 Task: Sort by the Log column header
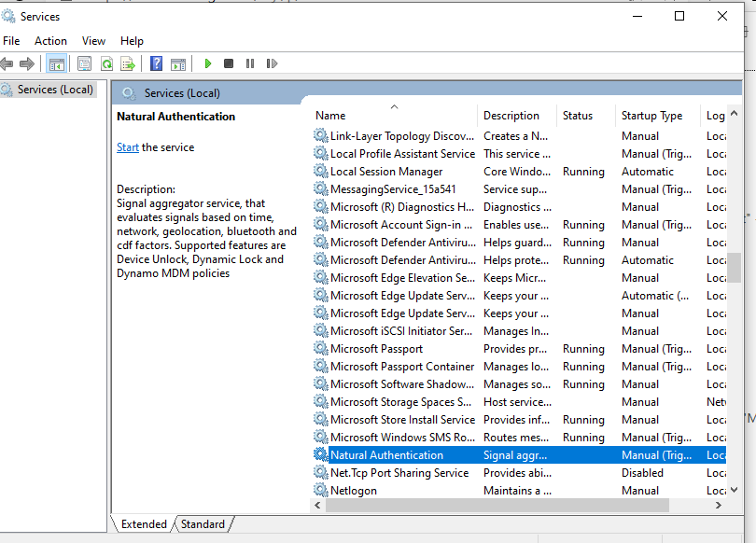(x=715, y=116)
